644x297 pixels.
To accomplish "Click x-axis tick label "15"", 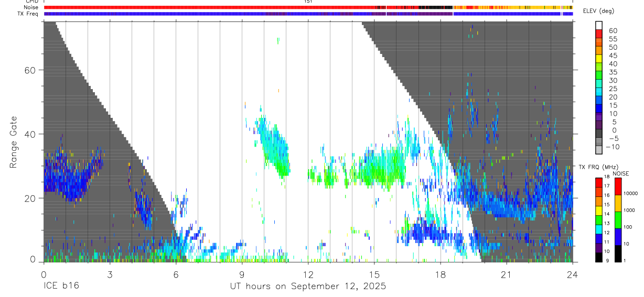I will (374, 274).
